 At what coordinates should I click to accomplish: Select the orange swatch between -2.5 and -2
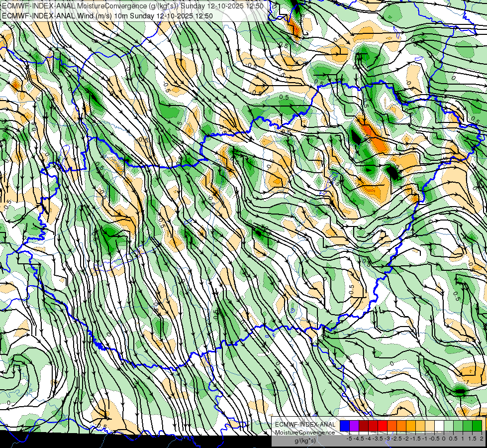[x=401, y=426]
